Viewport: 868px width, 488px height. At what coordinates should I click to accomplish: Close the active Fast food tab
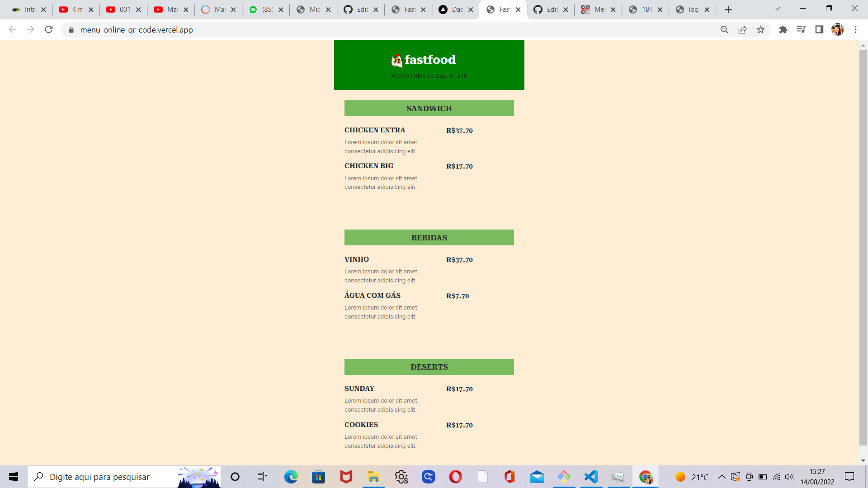(x=518, y=9)
